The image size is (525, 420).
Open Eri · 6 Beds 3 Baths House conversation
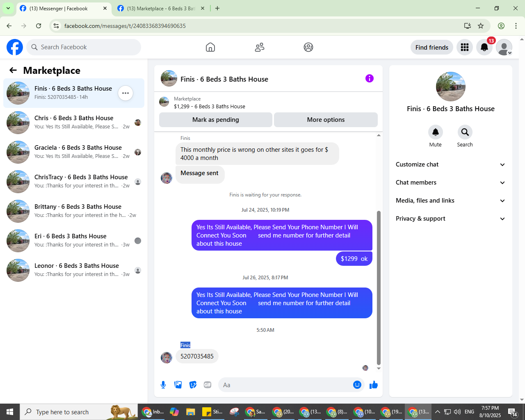point(74,241)
